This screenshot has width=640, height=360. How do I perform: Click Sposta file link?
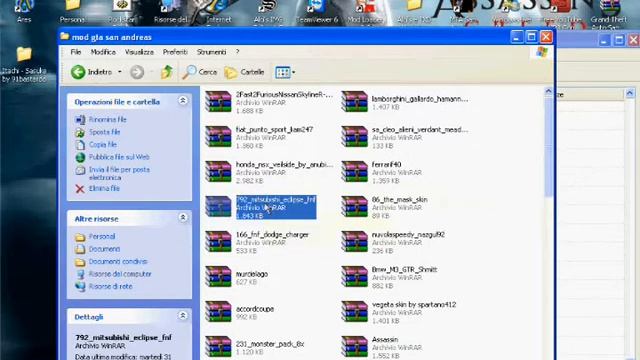click(x=104, y=132)
